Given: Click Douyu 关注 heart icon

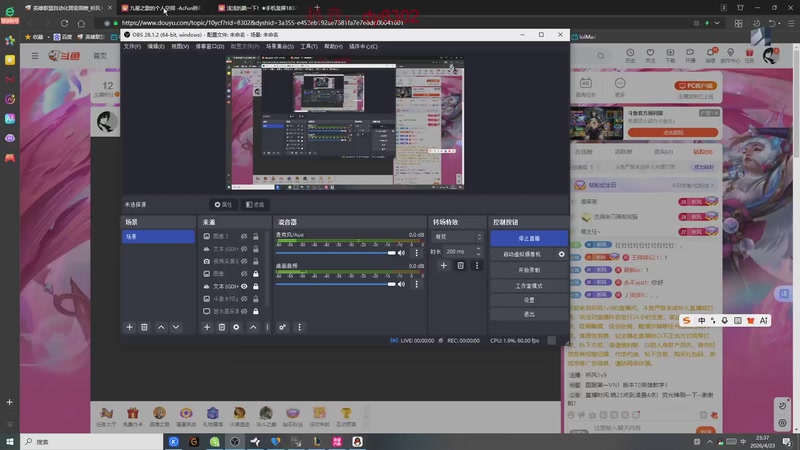Looking at the screenshot, I should (650, 56).
